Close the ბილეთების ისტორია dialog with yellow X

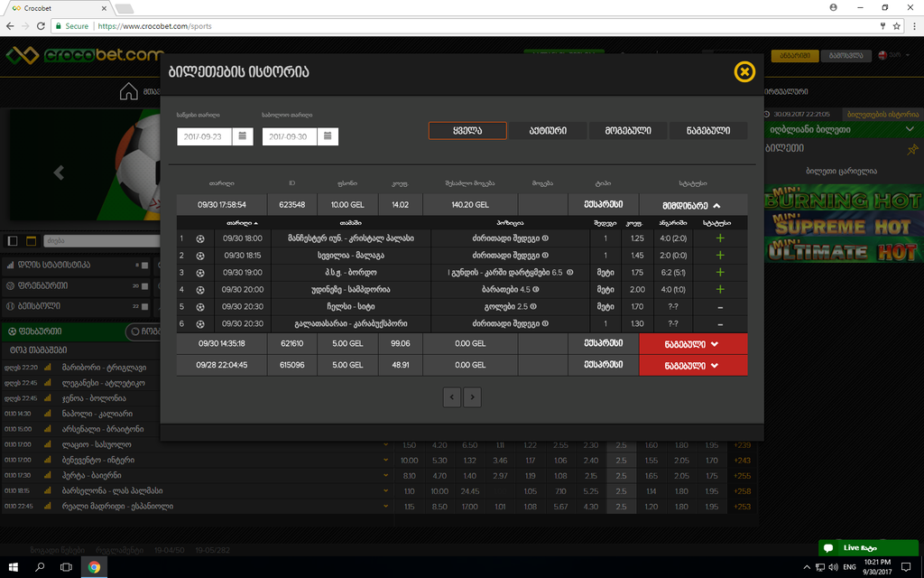744,72
